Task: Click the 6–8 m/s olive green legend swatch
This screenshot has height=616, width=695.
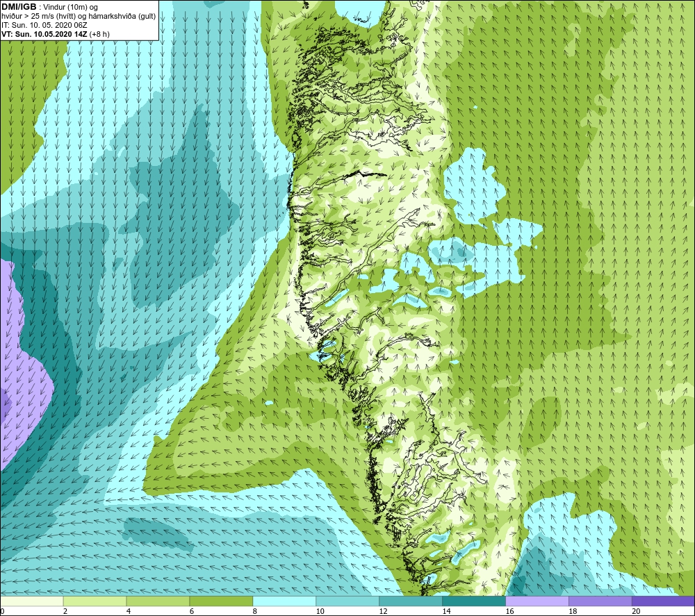Action: 221,601
